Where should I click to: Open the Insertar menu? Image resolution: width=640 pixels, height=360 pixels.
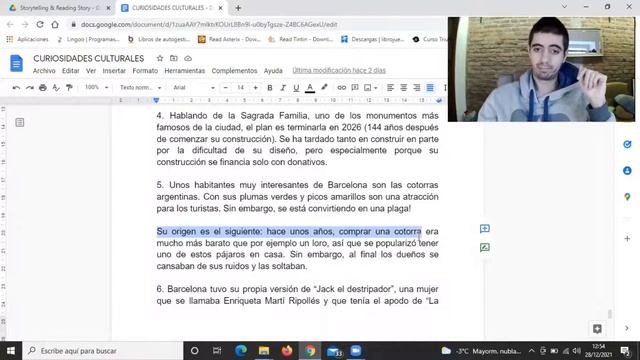(x=114, y=71)
